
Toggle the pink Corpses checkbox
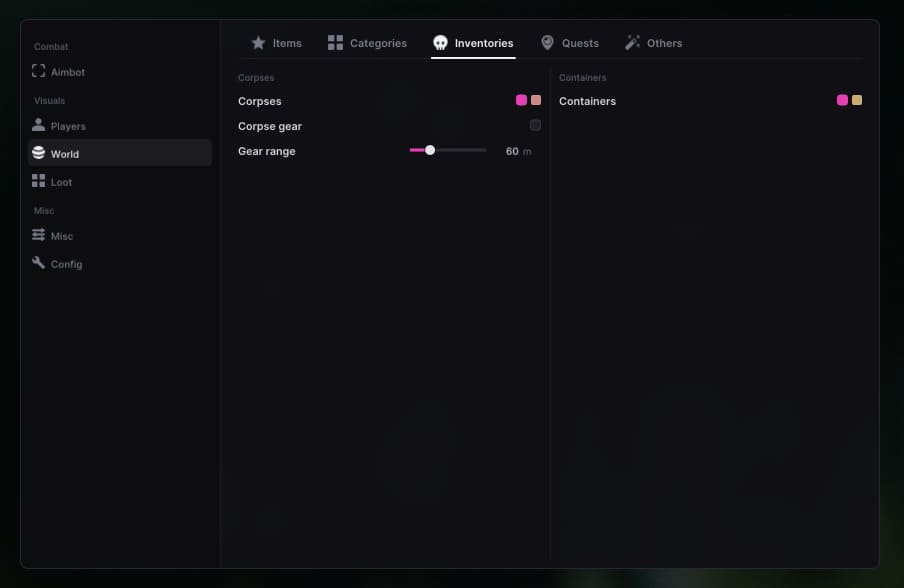coord(521,100)
